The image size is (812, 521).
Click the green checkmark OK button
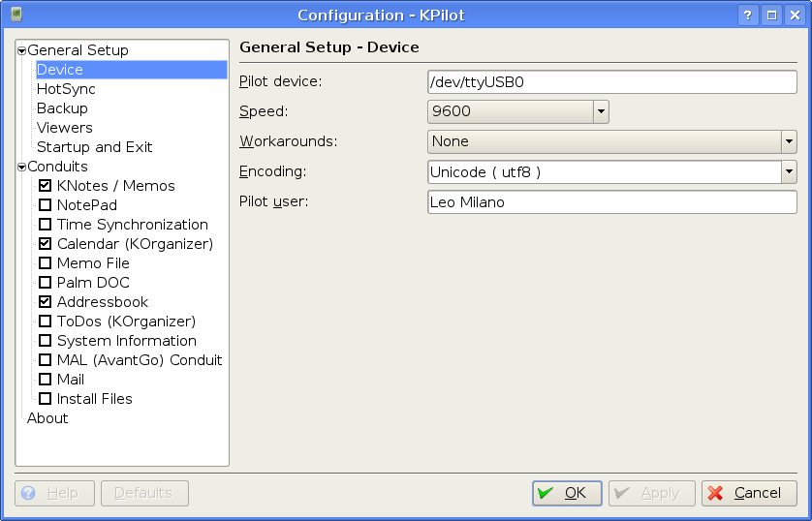point(567,493)
